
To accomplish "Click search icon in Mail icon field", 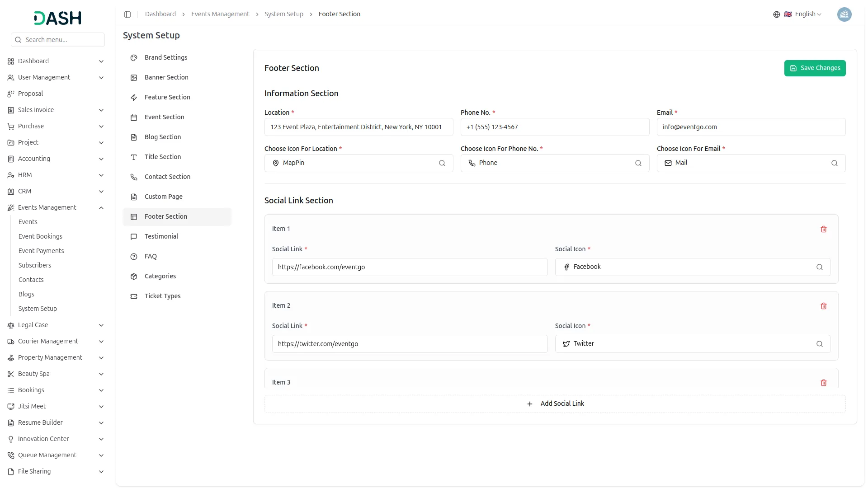I will pos(834,163).
